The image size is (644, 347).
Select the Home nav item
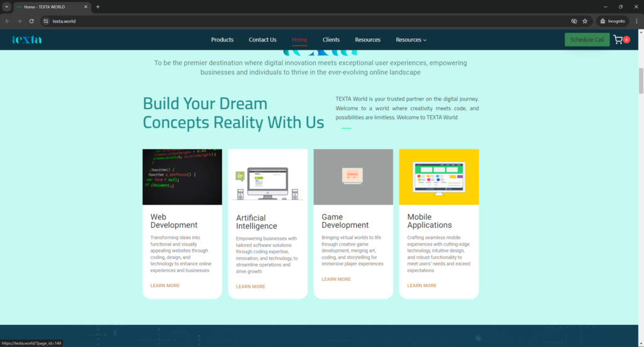(299, 40)
